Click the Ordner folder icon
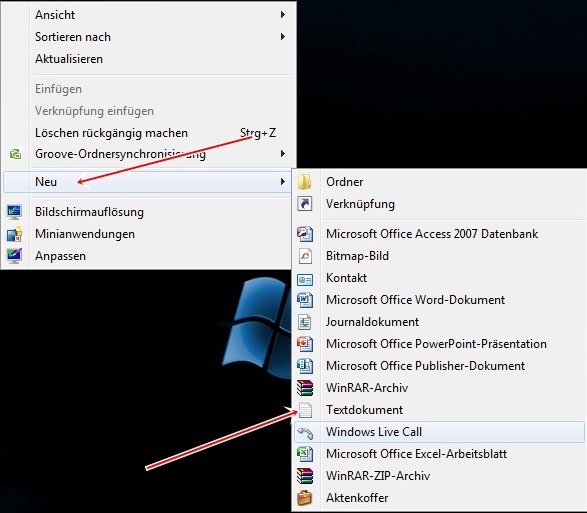Image resolution: width=587 pixels, height=513 pixels. tap(304, 182)
